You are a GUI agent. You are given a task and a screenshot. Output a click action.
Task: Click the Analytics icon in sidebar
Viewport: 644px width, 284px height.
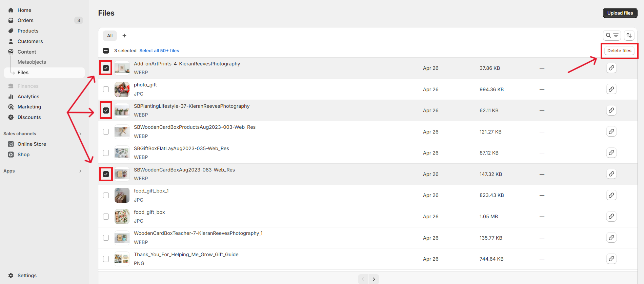point(11,97)
